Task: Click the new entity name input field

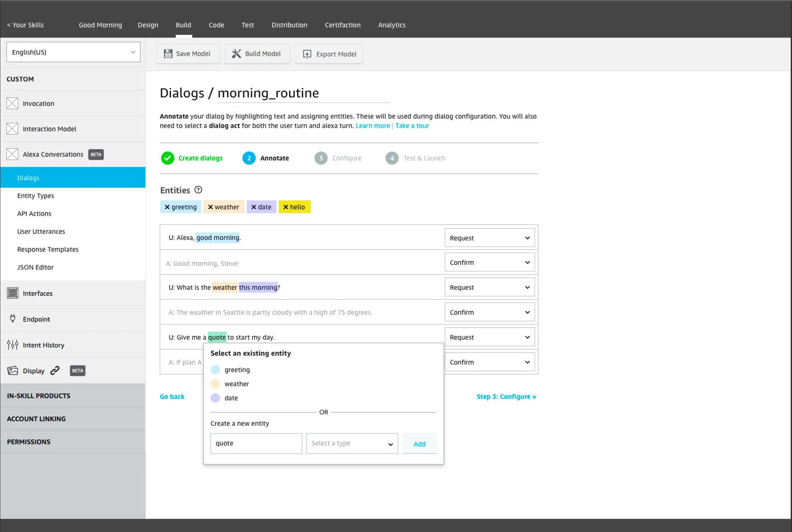Action: [256, 444]
